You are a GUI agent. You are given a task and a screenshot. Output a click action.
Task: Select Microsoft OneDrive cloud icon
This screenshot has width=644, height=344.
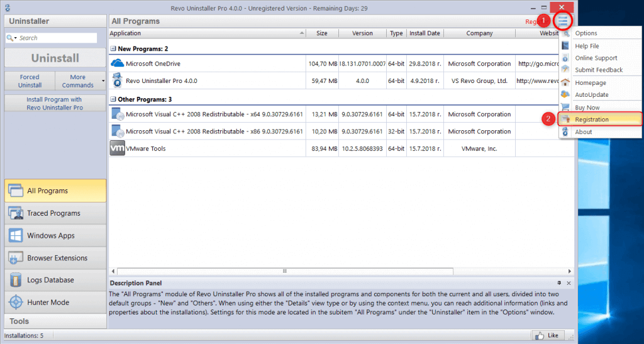(x=118, y=64)
